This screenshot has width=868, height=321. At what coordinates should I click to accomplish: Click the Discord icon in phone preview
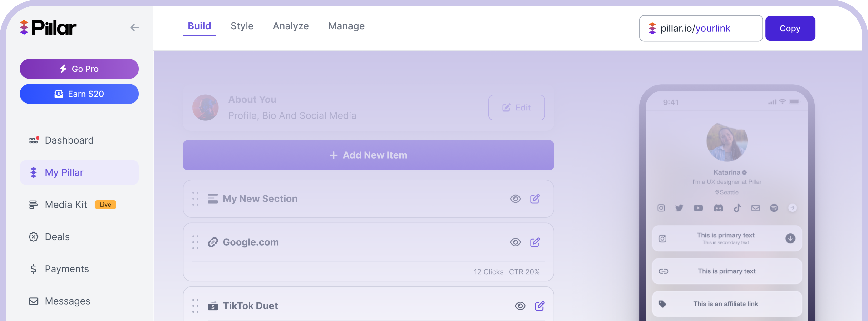tap(718, 208)
